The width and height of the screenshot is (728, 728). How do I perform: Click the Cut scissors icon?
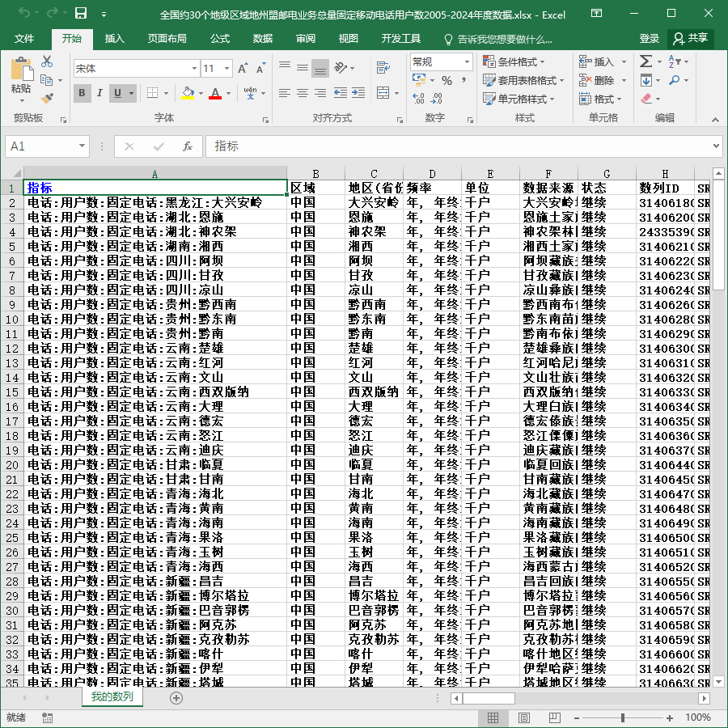coord(47,61)
